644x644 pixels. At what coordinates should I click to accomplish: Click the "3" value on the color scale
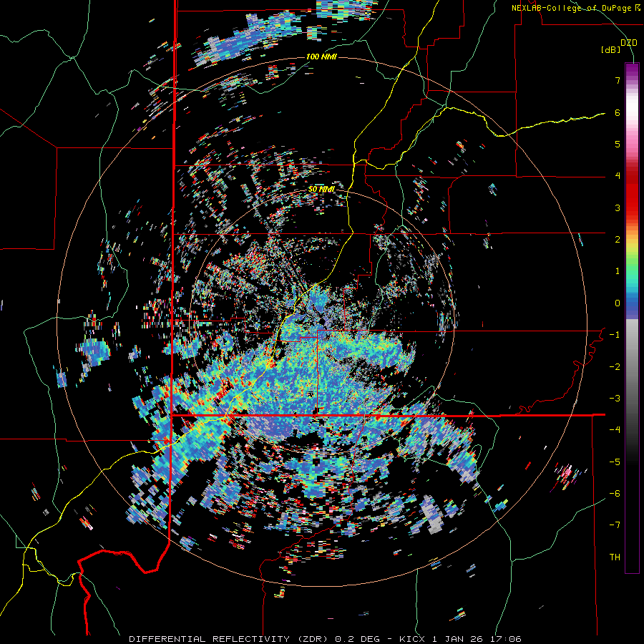coord(618,208)
